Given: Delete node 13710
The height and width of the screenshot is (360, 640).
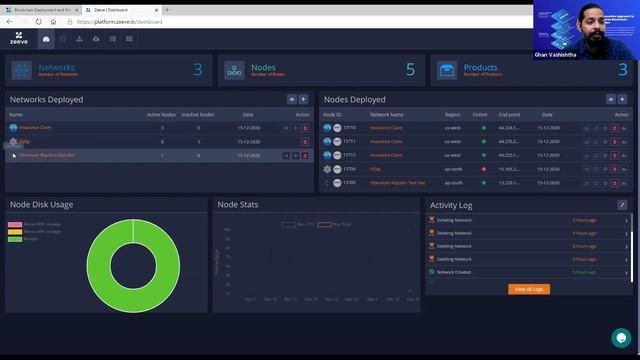Looking at the screenshot, I should click(x=614, y=128).
